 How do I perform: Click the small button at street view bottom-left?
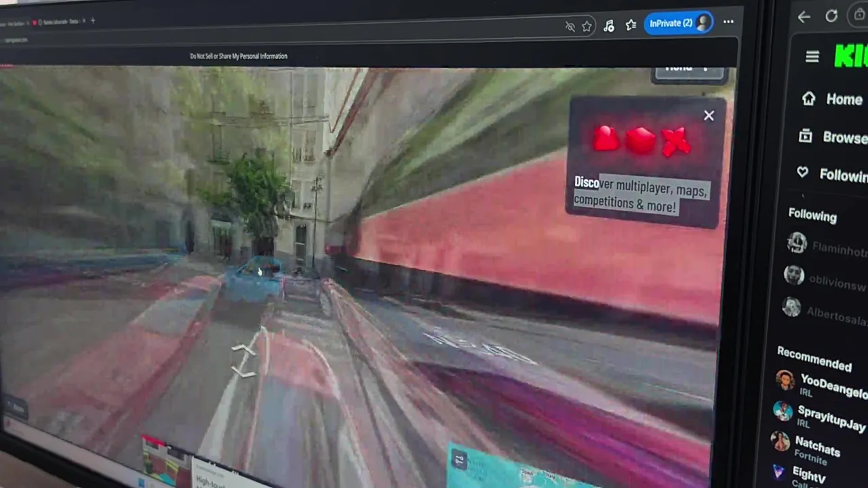click(x=16, y=408)
